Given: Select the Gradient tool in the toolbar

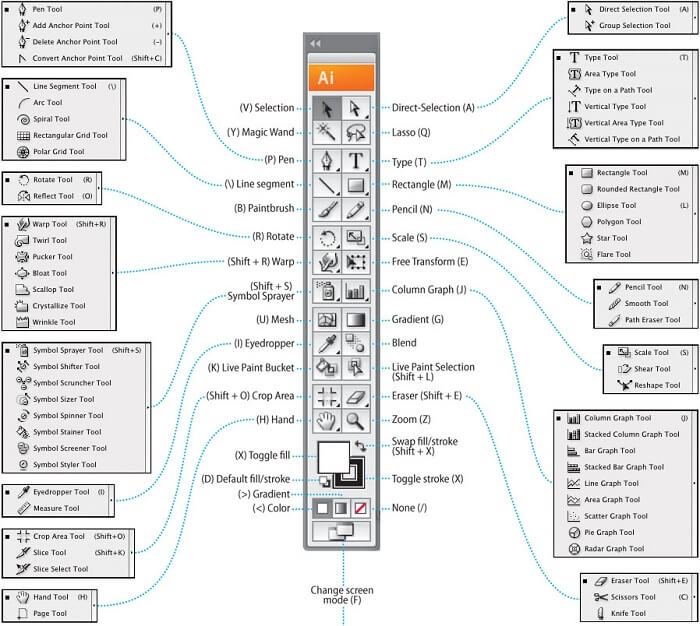Looking at the screenshot, I should click(356, 319).
